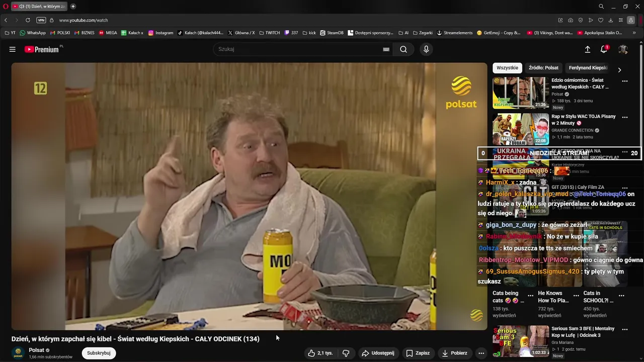Open the on-screen keyboard in search box

coord(386,49)
